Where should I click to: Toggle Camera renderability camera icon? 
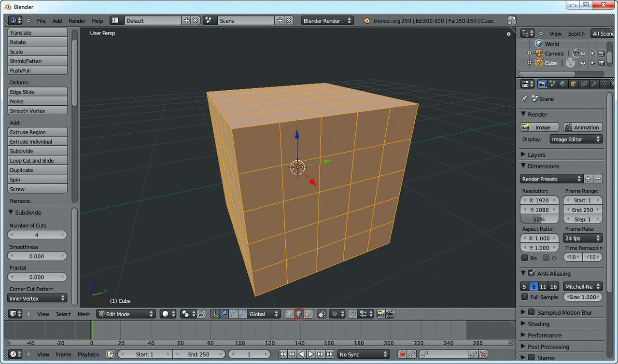click(x=602, y=54)
